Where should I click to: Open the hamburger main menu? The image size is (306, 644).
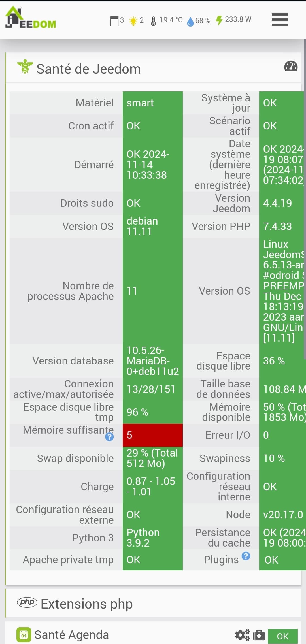point(280,20)
